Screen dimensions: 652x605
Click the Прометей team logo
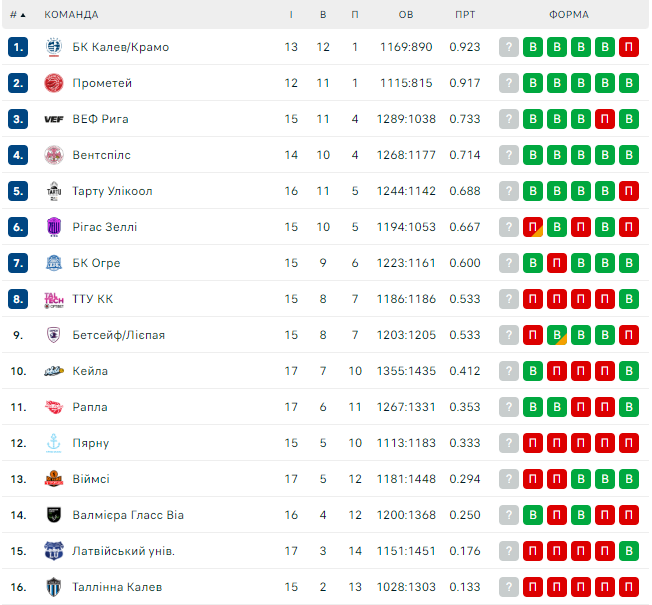tap(54, 83)
